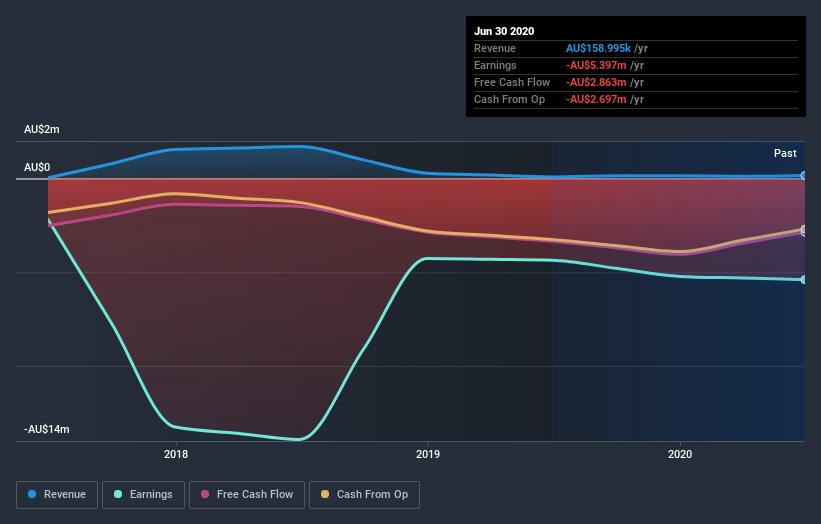Click the pink Free Cash Flow legend dot
Image resolution: width=821 pixels, height=524 pixels.
pyautogui.click(x=205, y=494)
